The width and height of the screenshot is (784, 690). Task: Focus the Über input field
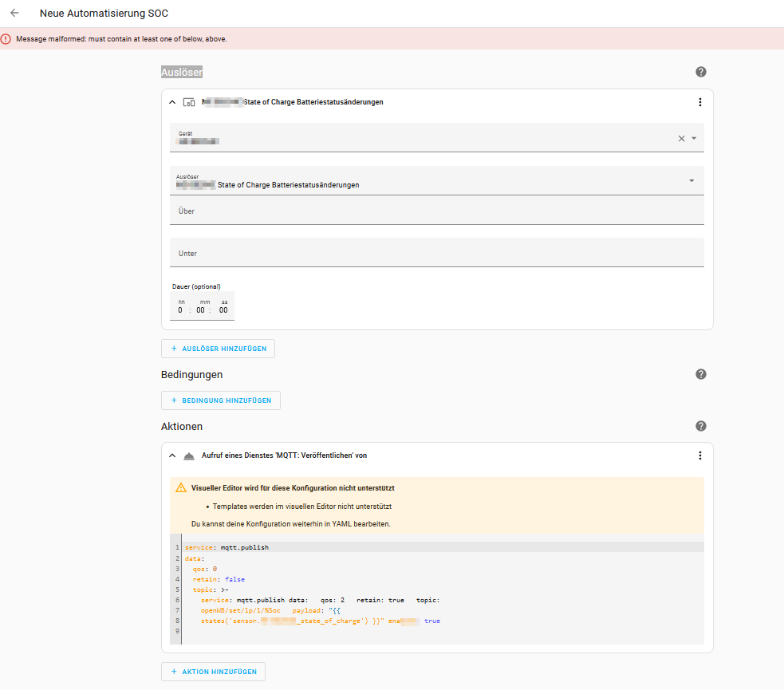click(x=436, y=211)
